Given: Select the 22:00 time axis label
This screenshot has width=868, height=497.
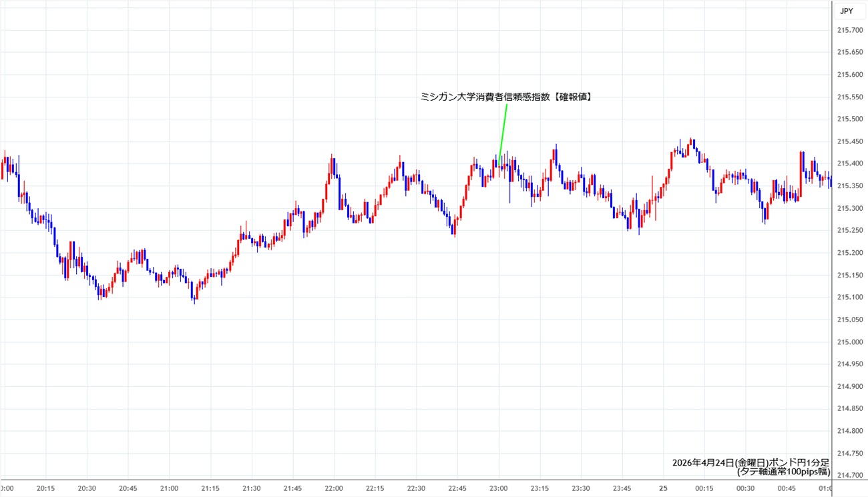Looking at the screenshot, I should click(x=334, y=488).
